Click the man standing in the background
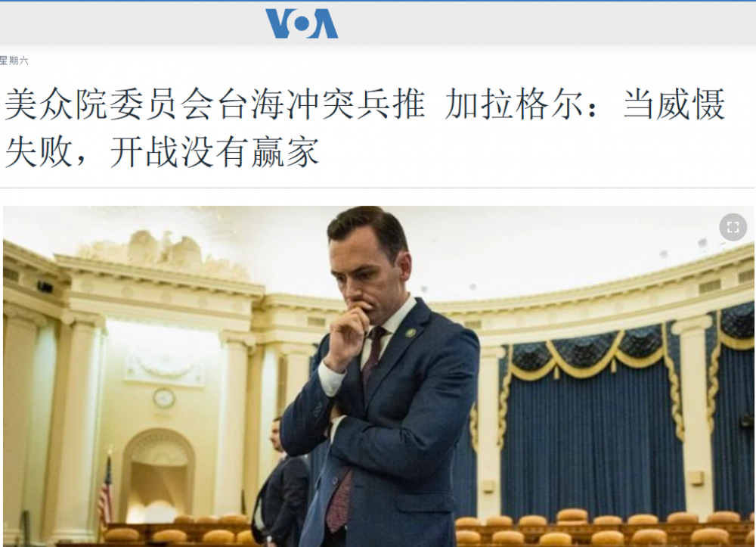The height and width of the screenshot is (547, 756). click(x=282, y=483)
